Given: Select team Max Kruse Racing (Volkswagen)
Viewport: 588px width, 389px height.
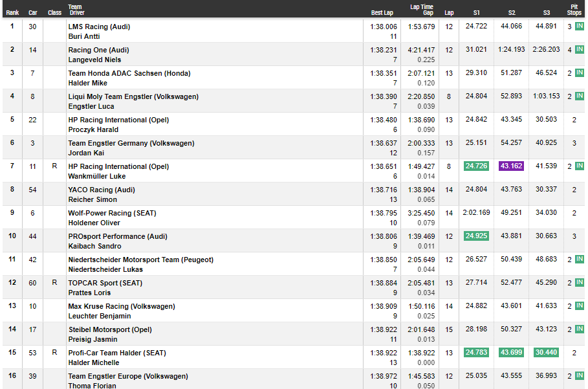Looking at the screenshot, I should (x=122, y=306).
